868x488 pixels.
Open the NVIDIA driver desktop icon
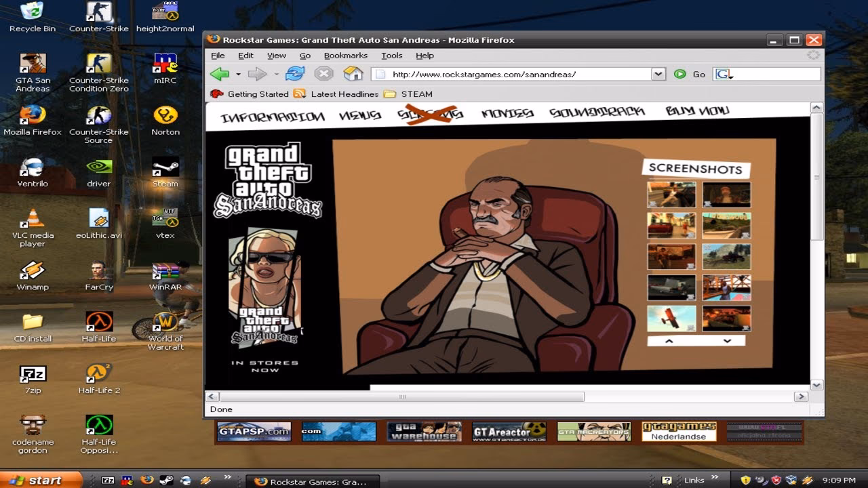tap(99, 172)
